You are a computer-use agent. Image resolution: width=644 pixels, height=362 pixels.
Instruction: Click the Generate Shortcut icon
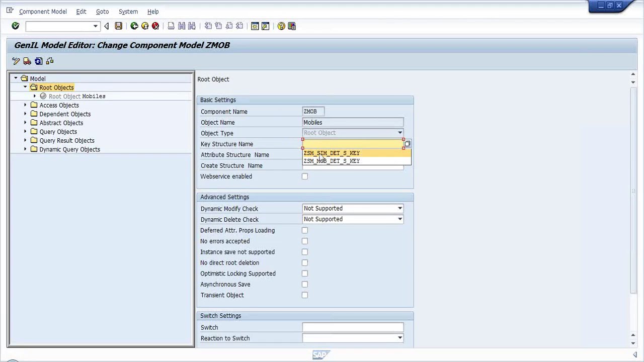click(265, 26)
